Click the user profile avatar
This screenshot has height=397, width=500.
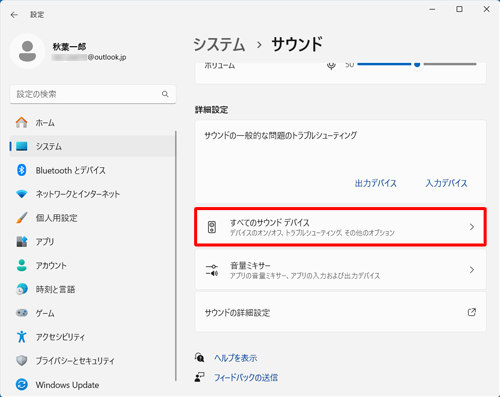[x=27, y=51]
